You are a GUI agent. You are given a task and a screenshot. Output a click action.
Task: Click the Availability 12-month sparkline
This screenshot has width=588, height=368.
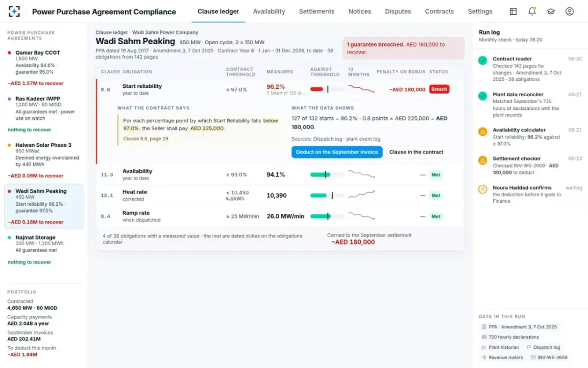tap(361, 174)
